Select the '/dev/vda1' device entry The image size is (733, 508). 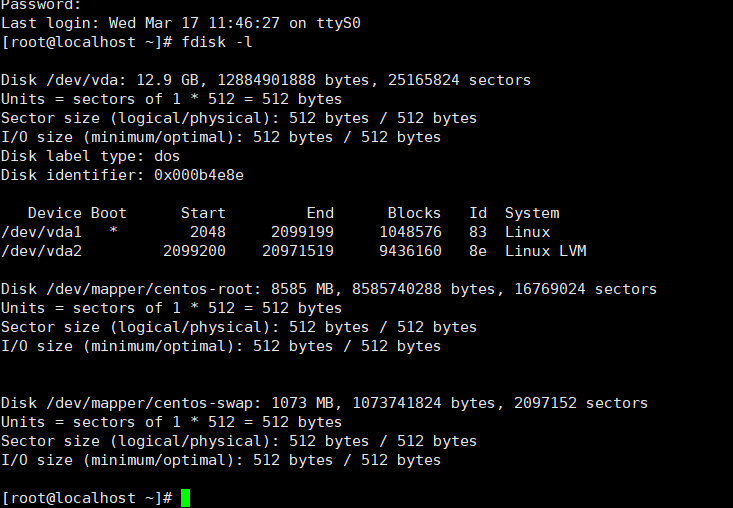click(41, 232)
